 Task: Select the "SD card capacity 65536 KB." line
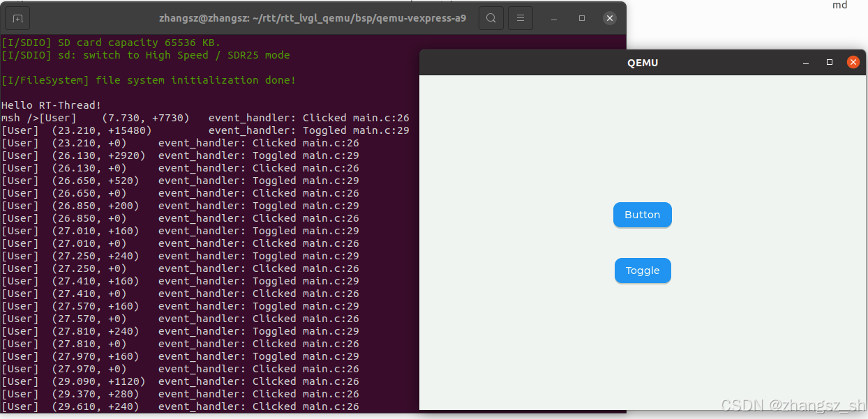pos(111,43)
